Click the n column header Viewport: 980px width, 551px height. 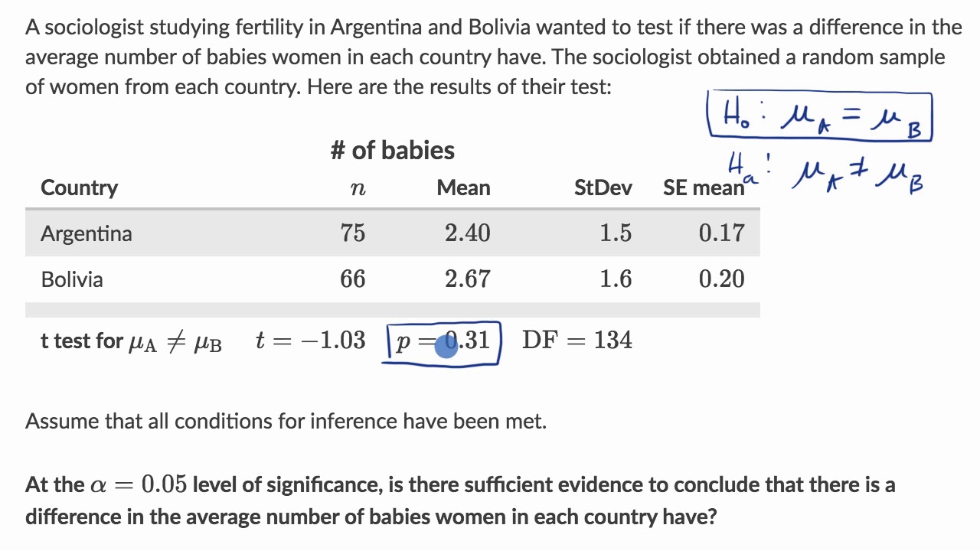pyautogui.click(x=357, y=188)
